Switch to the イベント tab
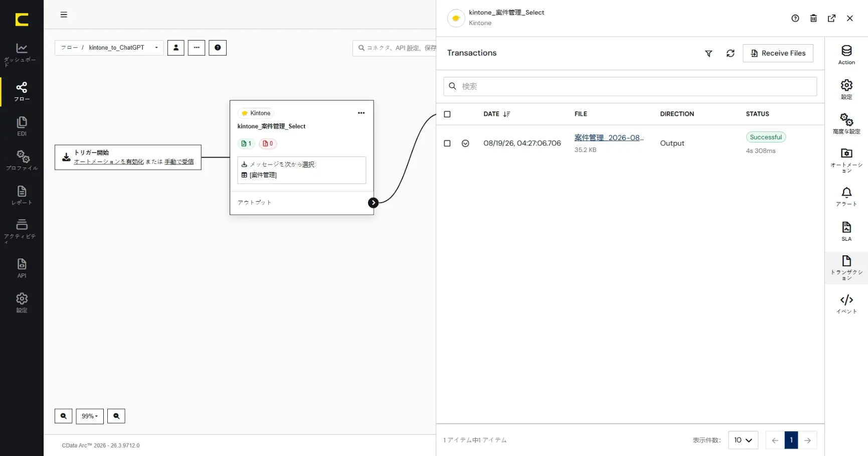The image size is (868, 456). (x=846, y=304)
